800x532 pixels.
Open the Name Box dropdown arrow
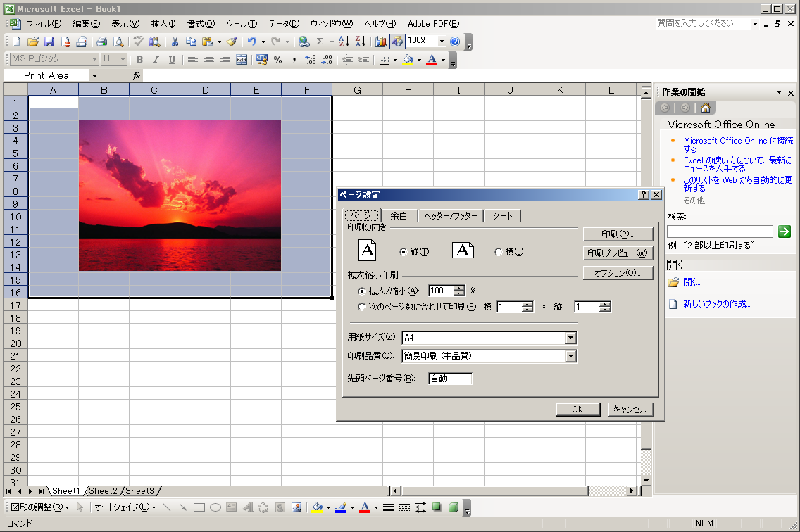point(94,75)
